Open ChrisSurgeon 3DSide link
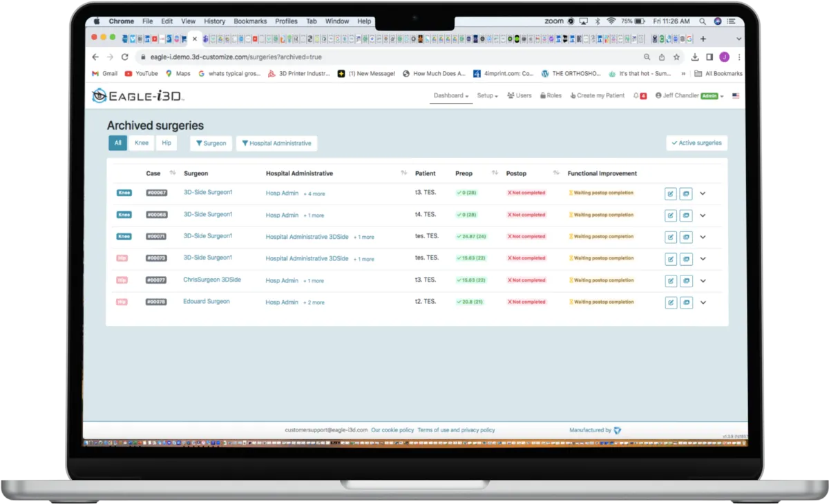Image resolution: width=829 pixels, height=504 pixels. (212, 280)
